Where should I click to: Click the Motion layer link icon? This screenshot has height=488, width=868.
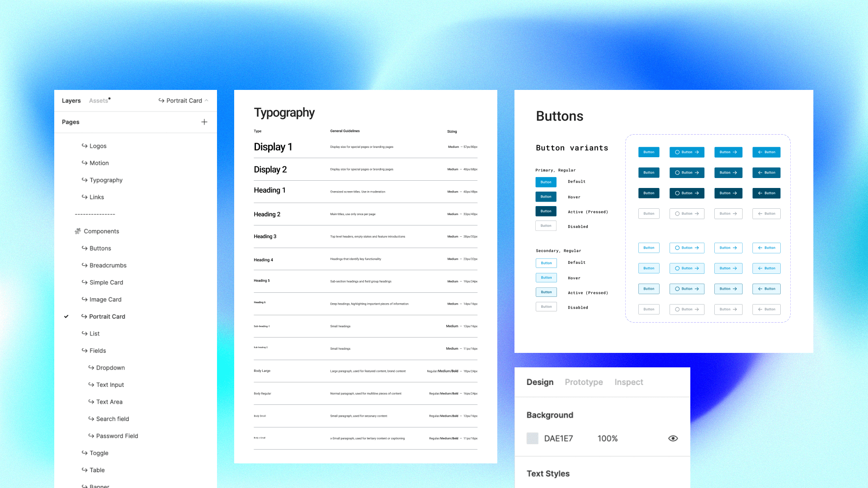(x=85, y=162)
